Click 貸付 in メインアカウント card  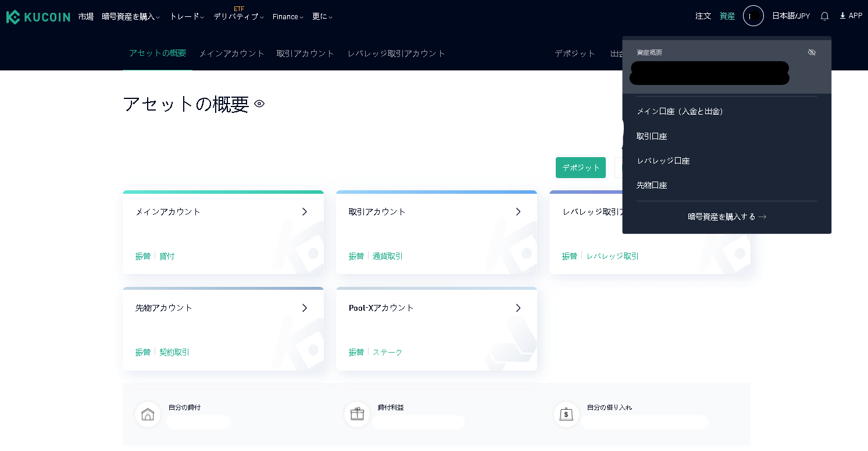click(167, 256)
